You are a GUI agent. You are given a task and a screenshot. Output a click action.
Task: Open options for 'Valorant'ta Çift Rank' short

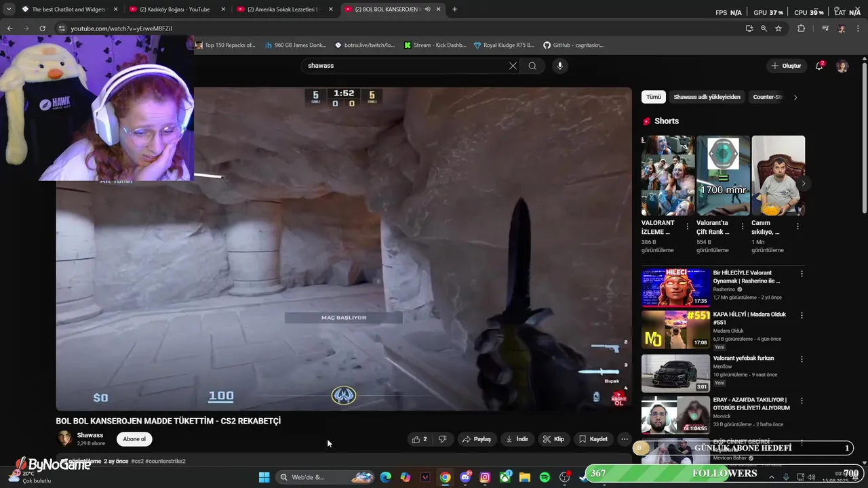pos(743,226)
